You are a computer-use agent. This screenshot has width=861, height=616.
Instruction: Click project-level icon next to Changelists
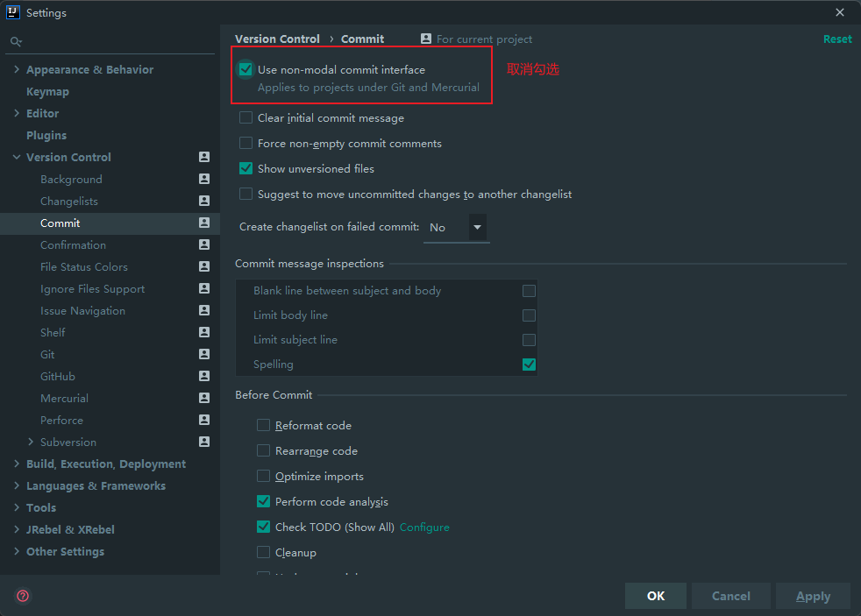pyautogui.click(x=204, y=201)
